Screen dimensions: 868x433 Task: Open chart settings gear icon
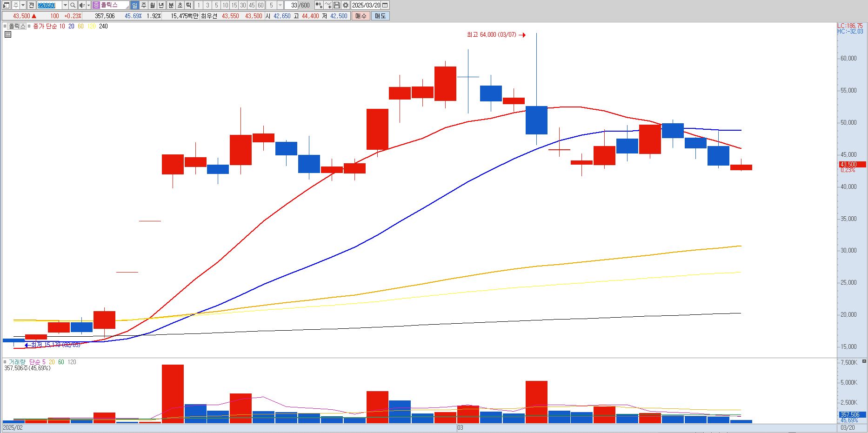pos(346,5)
